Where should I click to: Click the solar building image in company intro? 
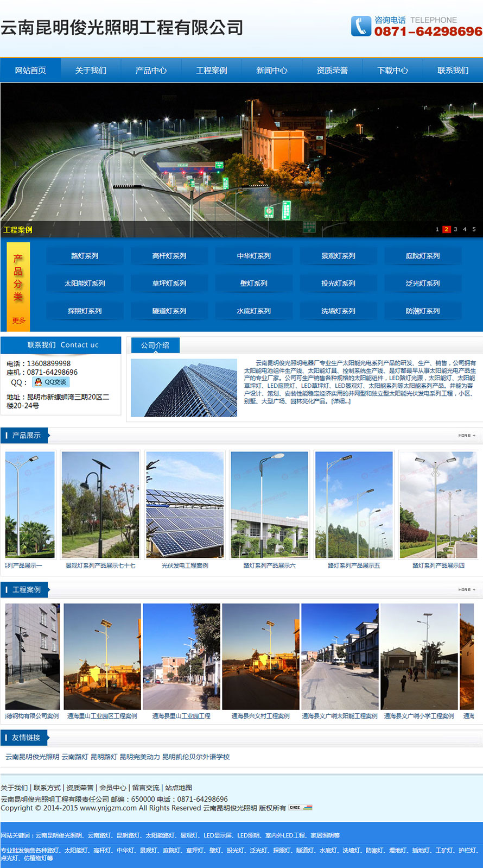pos(184,387)
